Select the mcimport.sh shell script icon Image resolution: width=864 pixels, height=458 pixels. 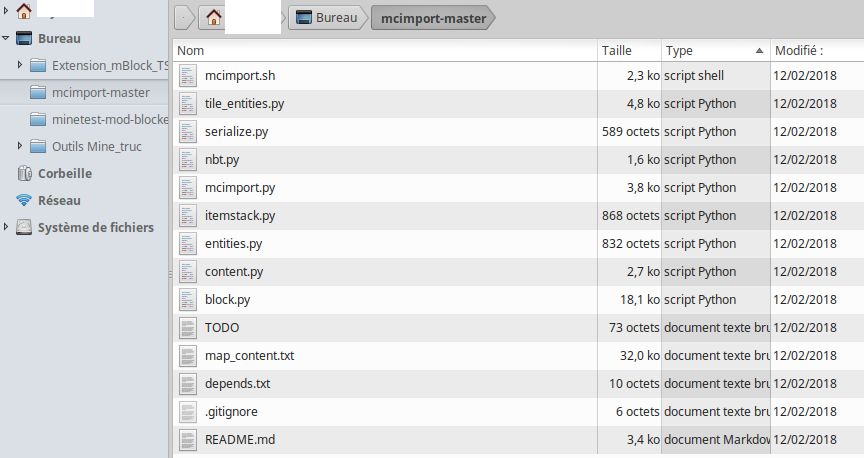click(x=188, y=76)
